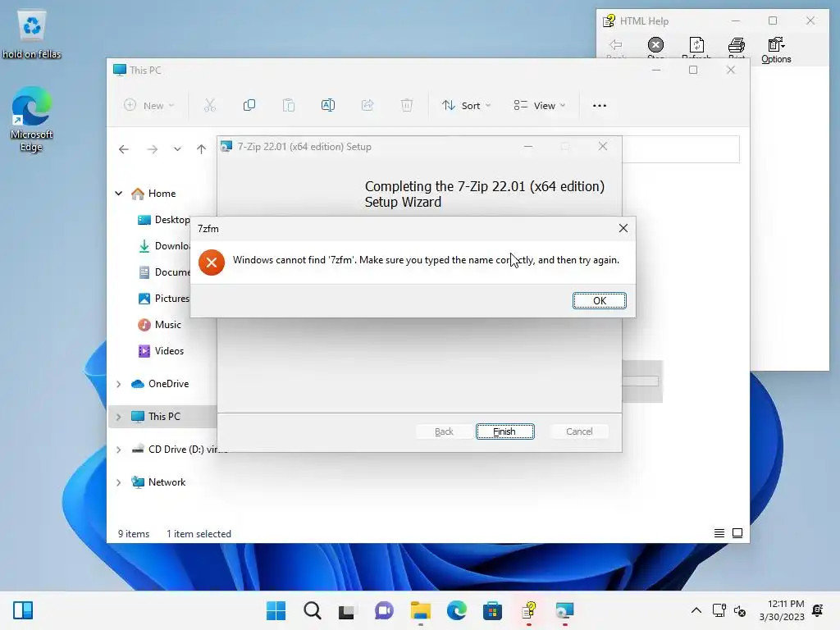Open clock showing 12:11 PM
Viewport: 840px width, 630px height.
coord(782,610)
